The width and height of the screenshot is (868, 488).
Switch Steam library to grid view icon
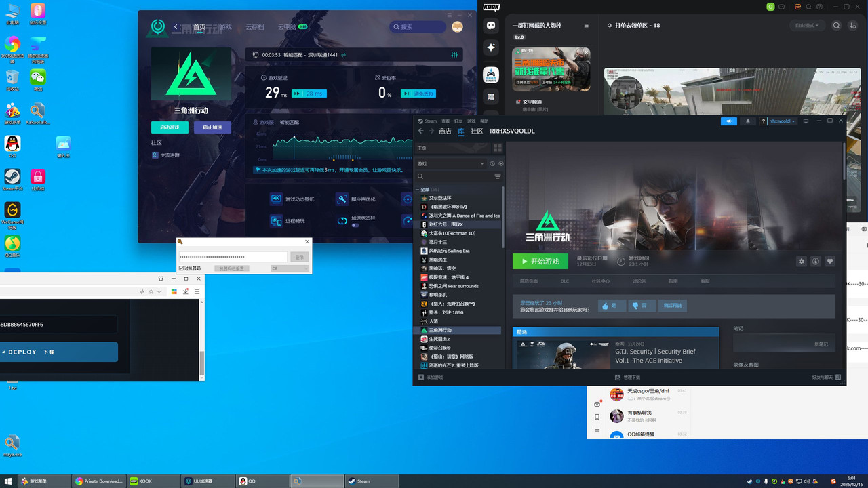(498, 148)
